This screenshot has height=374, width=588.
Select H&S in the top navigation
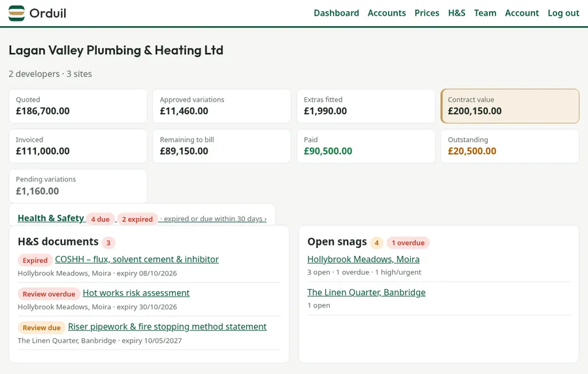click(457, 13)
